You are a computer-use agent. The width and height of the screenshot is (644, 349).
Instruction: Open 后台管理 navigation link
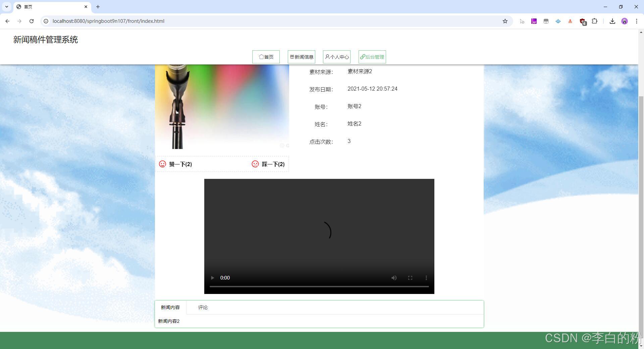(372, 57)
